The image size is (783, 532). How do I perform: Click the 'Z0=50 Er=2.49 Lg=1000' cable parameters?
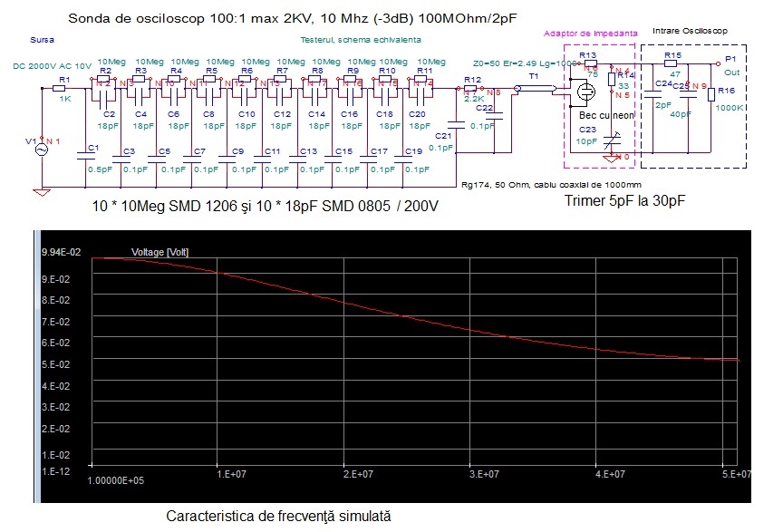click(x=525, y=63)
